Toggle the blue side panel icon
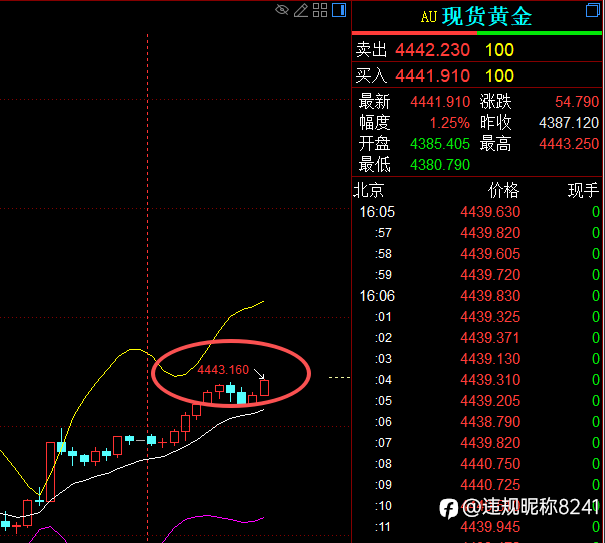The height and width of the screenshot is (543, 605). [339, 10]
